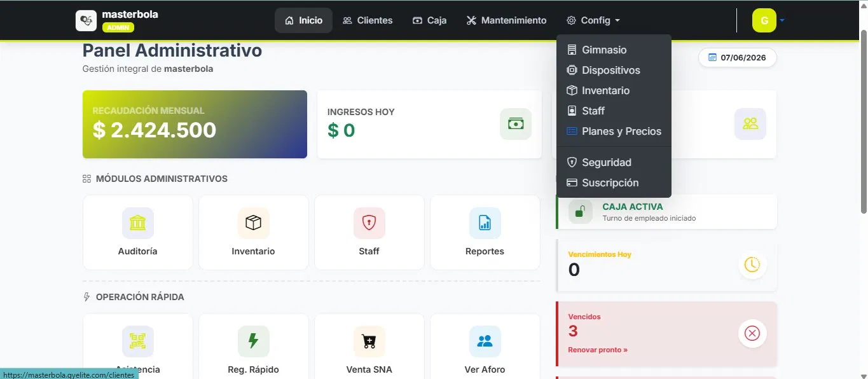
Task: Open Venta SNA cart icon
Action: pyautogui.click(x=369, y=341)
